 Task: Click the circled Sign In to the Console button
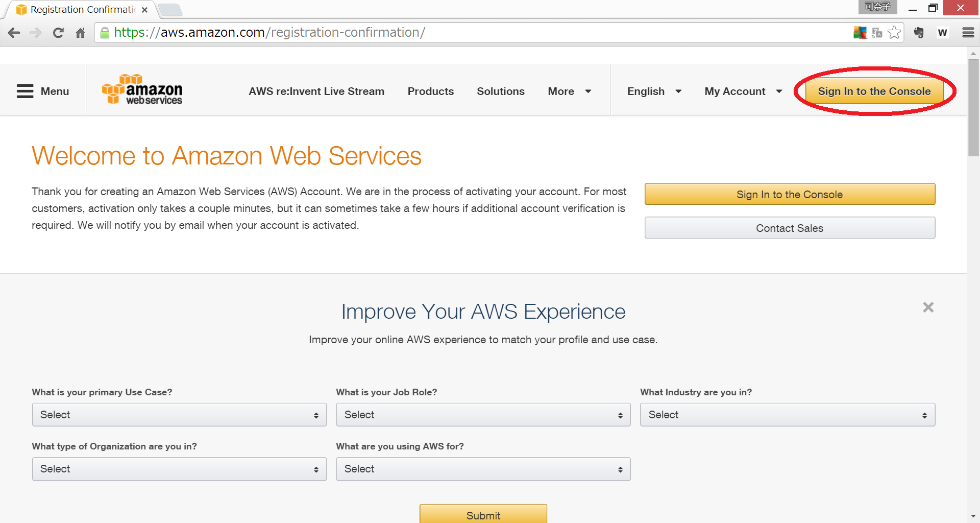874,91
